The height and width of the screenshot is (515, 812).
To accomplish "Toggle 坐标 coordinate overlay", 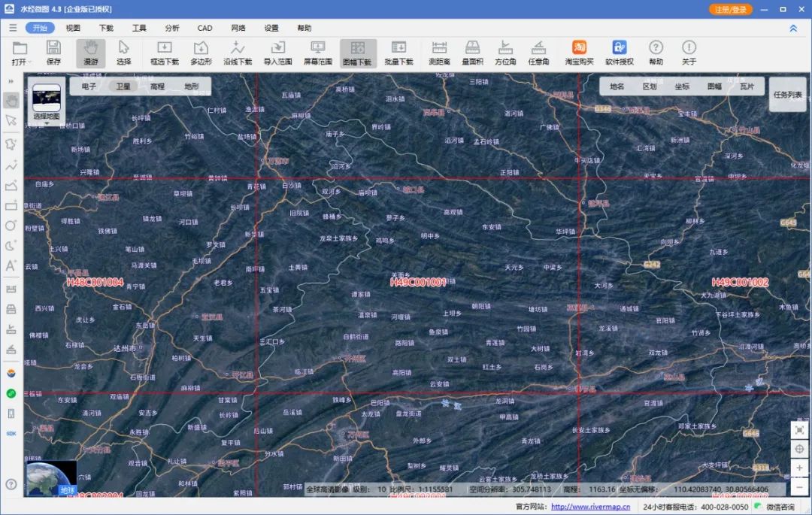I will pos(682,86).
